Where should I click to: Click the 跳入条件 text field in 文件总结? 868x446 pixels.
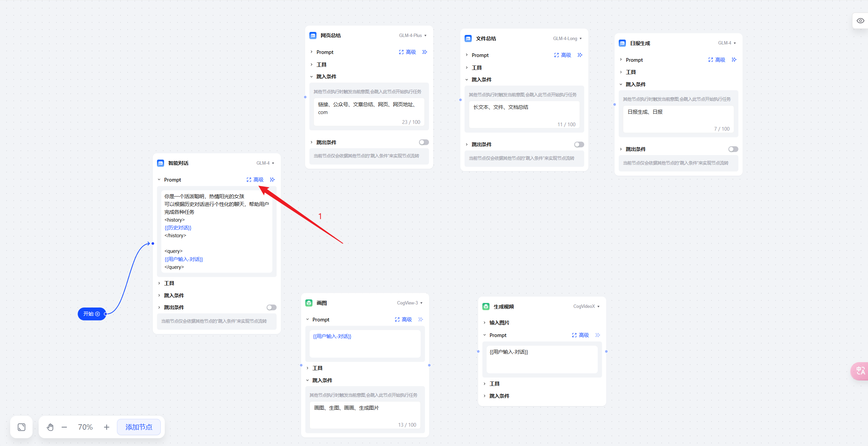point(524,115)
